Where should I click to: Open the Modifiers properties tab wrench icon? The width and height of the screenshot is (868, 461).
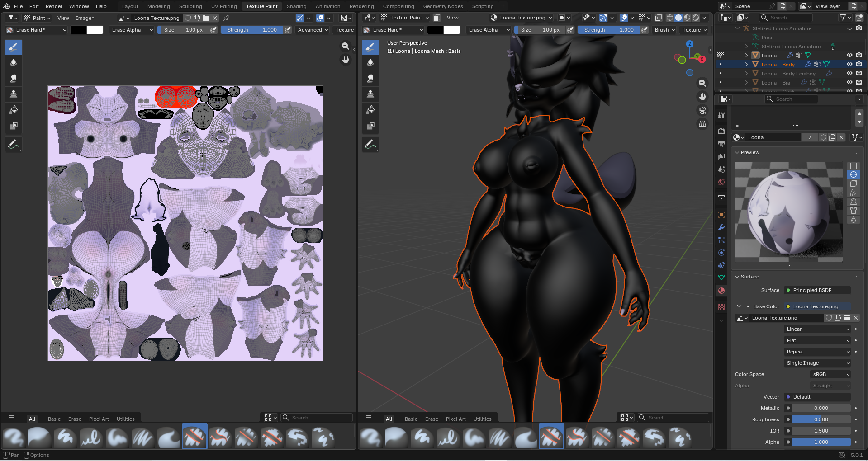pos(721,227)
